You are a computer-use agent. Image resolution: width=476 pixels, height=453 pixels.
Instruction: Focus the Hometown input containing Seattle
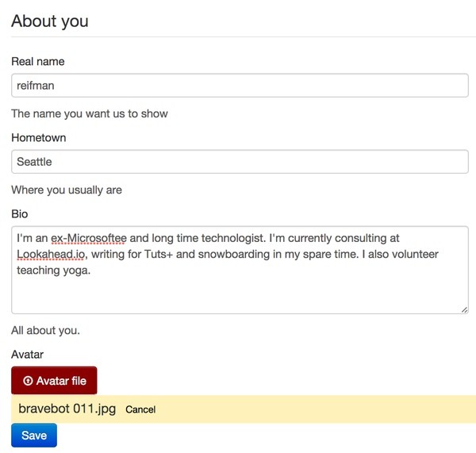pos(240,162)
